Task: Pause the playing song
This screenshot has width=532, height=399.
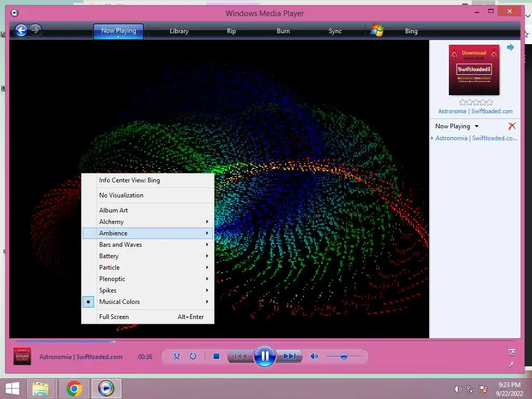Action: 264,356
